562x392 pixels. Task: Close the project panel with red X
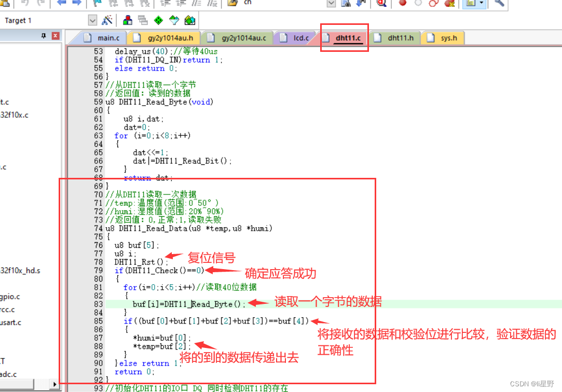[x=55, y=36]
